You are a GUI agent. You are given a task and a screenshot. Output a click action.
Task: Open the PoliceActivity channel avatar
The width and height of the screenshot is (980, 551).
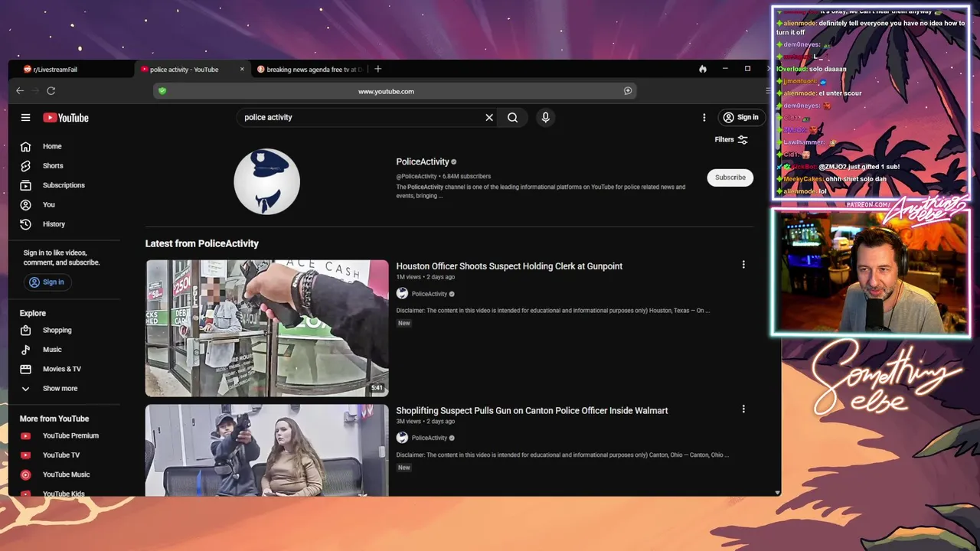point(266,181)
